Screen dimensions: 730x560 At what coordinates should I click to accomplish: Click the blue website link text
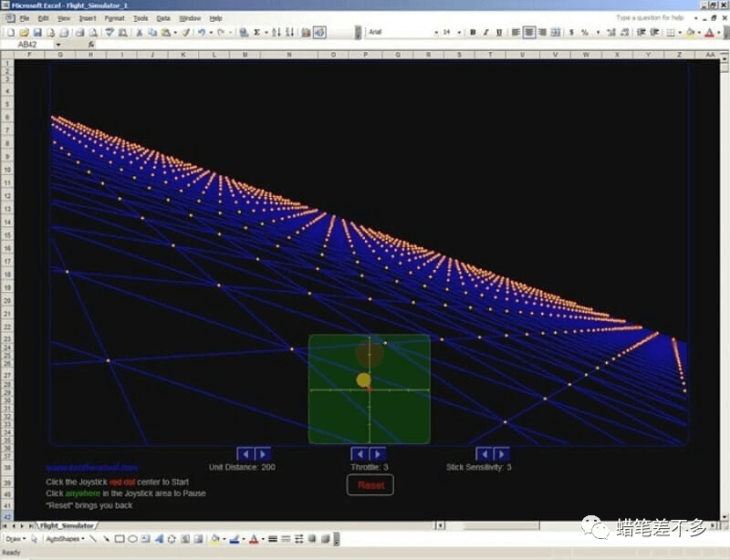(92, 467)
